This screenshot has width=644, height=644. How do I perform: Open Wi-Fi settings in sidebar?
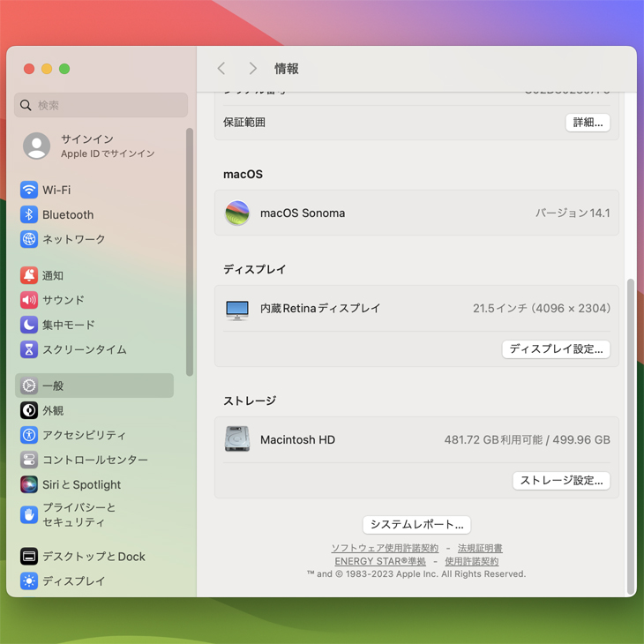click(56, 190)
